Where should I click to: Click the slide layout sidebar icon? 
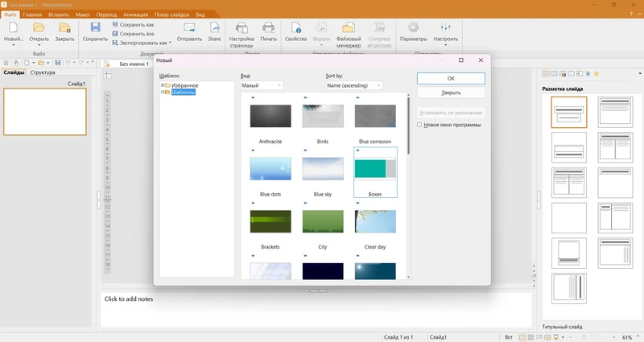(x=546, y=74)
